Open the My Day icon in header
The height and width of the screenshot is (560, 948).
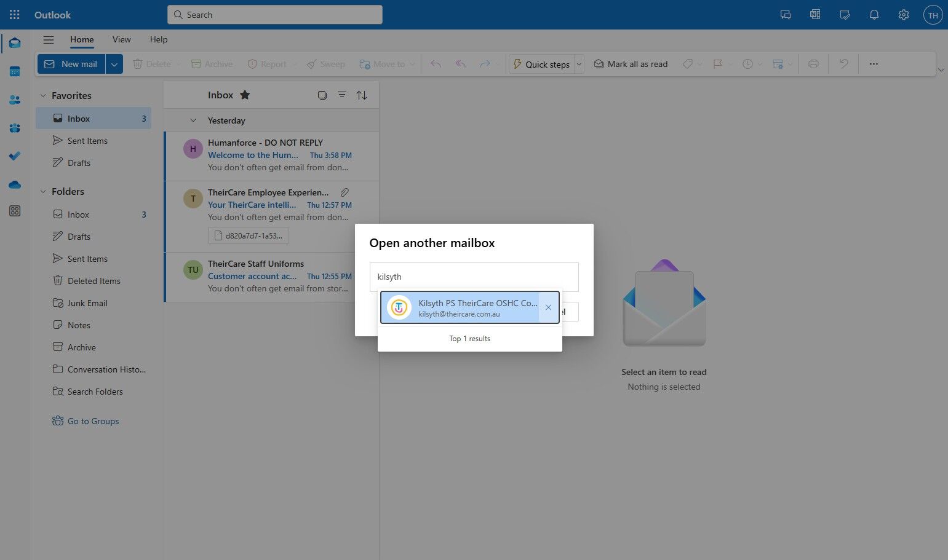(845, 15)
